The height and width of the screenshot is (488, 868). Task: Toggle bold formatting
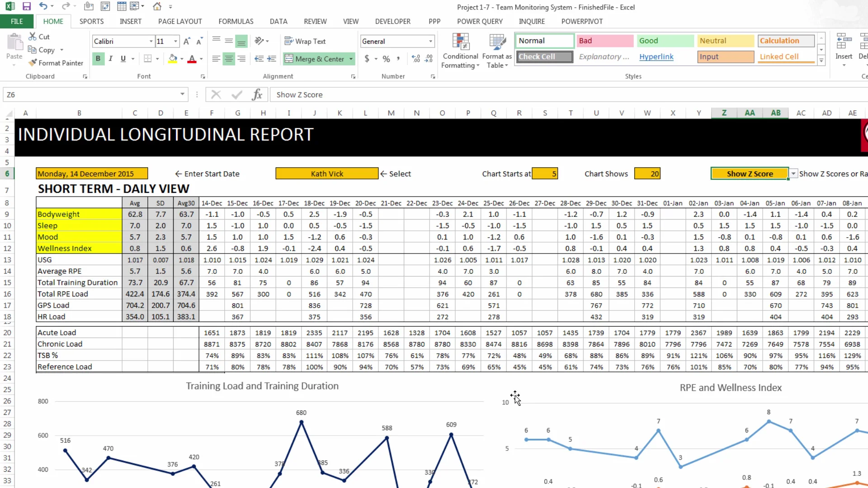coord(98,59)
